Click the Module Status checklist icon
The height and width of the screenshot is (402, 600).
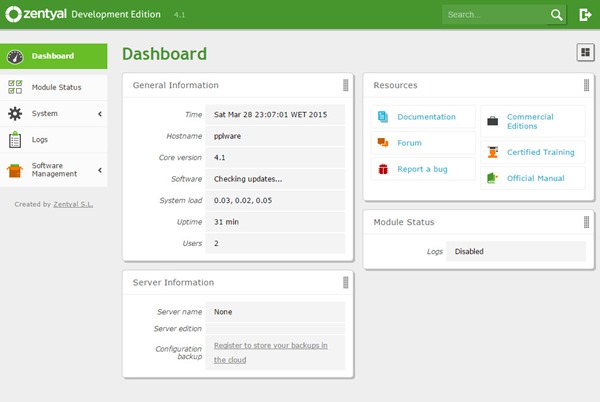tap(15, 87)
